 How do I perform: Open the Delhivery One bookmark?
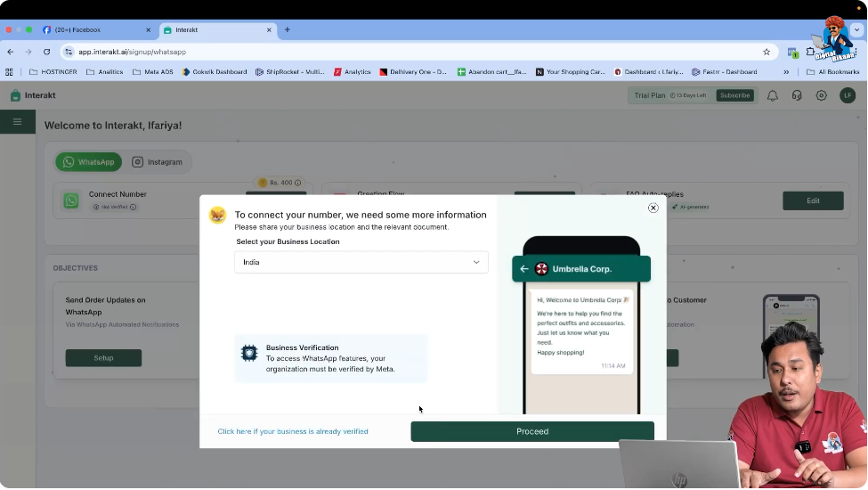click(413, 72)
